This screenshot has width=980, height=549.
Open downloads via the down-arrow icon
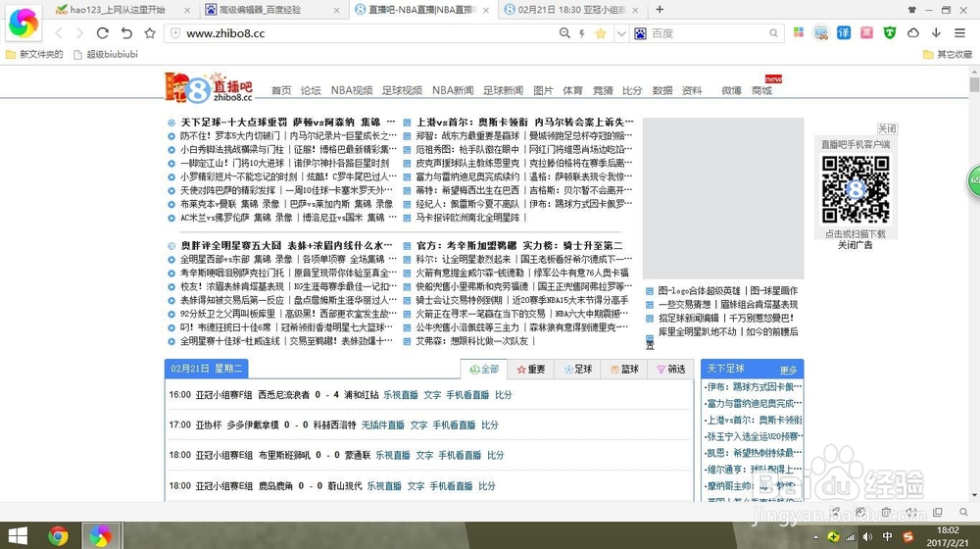click(x=936, y=32)
